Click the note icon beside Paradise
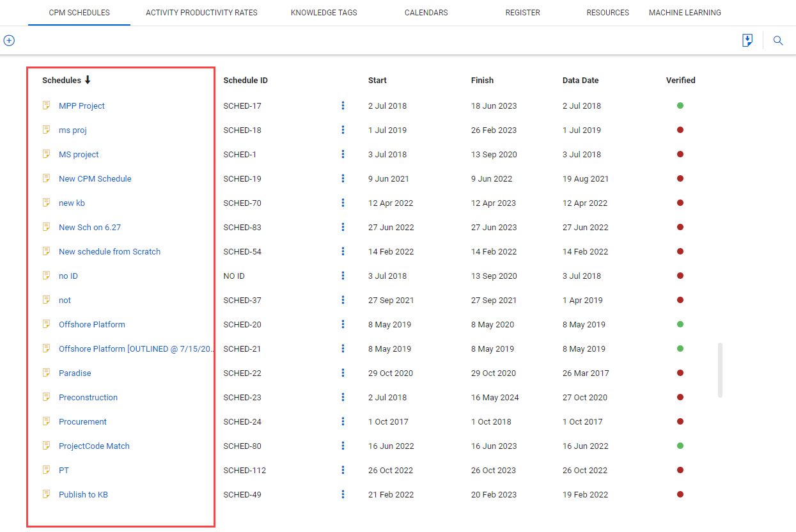Screen dimensions: 796x532 click(46, 373)
